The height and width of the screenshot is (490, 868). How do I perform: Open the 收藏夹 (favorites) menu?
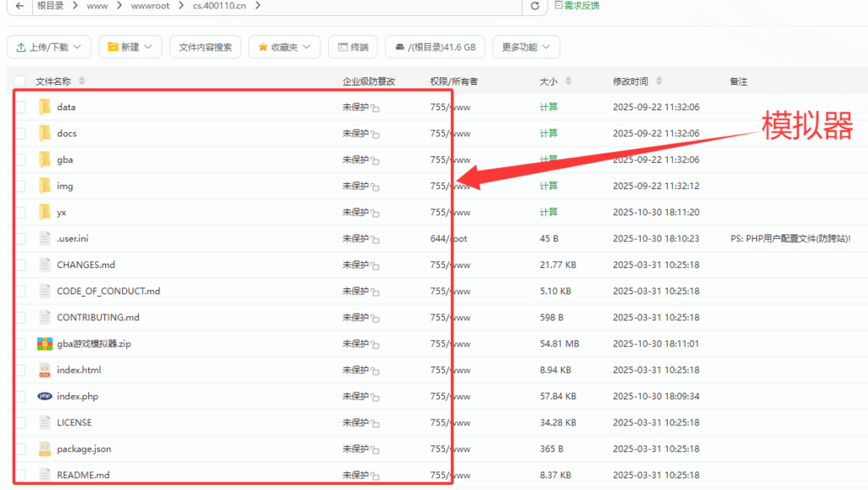(x=285, y=47)
